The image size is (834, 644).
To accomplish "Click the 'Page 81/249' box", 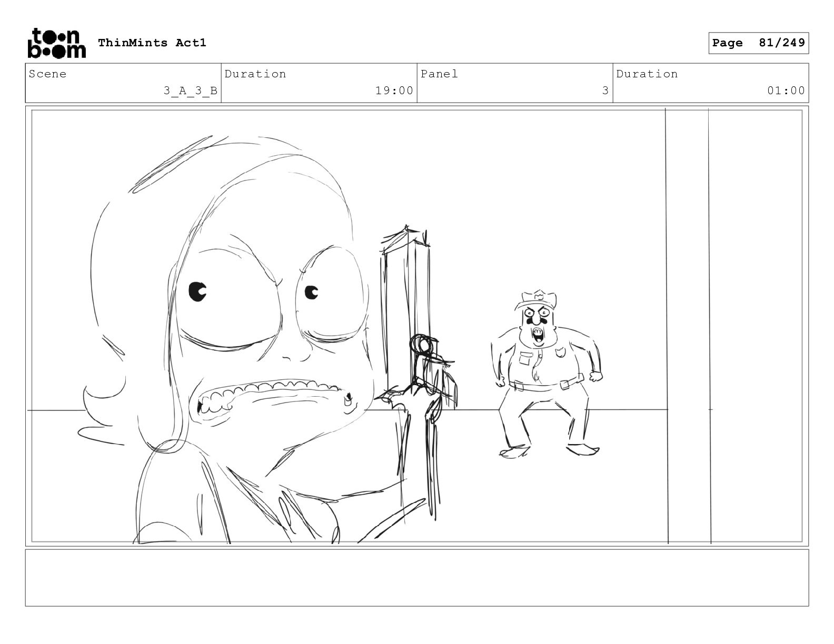I will tap(758, 43).
